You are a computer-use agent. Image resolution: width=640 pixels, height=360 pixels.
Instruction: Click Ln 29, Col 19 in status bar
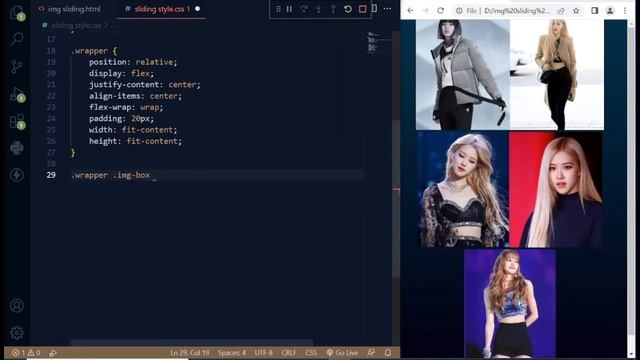coord(190,353)
